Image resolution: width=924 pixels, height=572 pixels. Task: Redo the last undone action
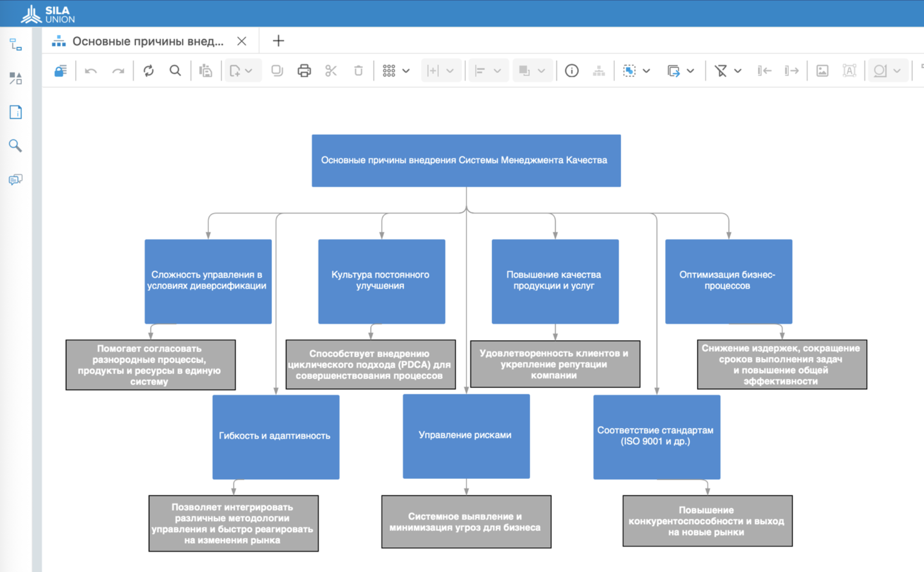point(118,71)
